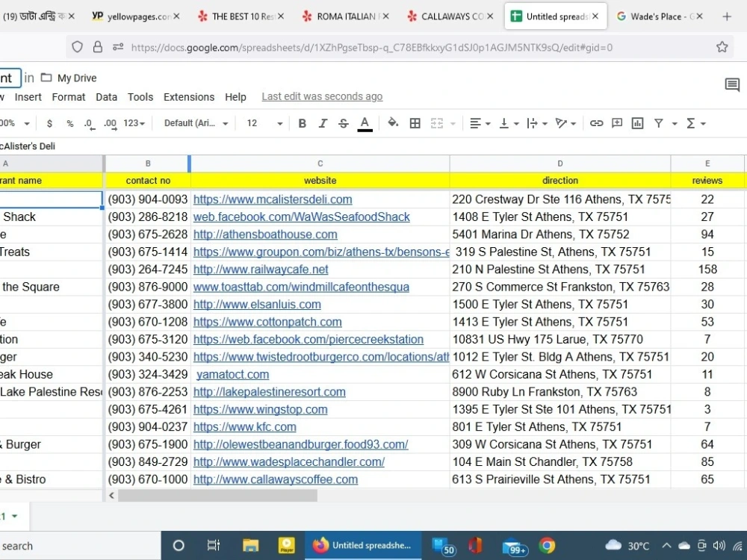Open the Help menu
Image resolution: width=747 pixels, height=560 pixels.
click(235, 97)
